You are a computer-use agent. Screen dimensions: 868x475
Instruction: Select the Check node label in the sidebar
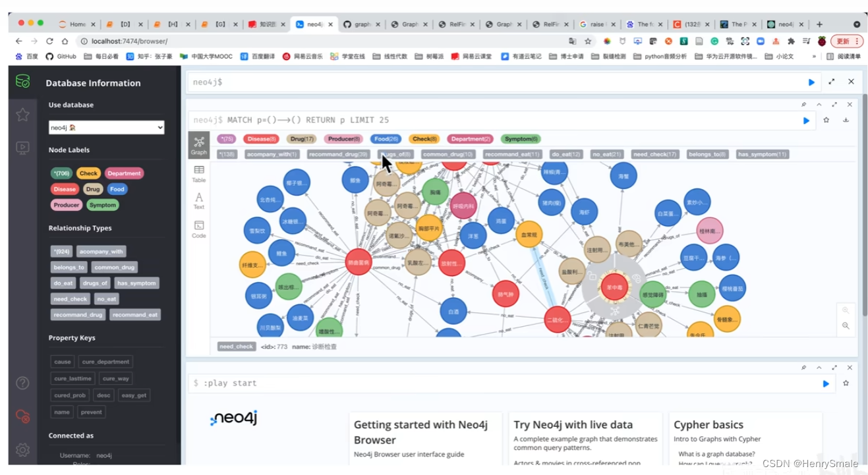click(x=88, y=173)
